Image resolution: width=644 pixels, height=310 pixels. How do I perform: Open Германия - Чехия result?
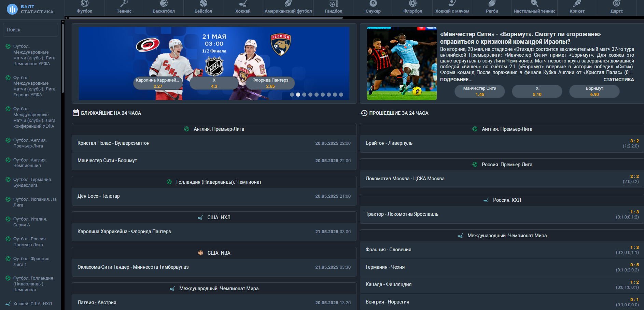point(502,267)
